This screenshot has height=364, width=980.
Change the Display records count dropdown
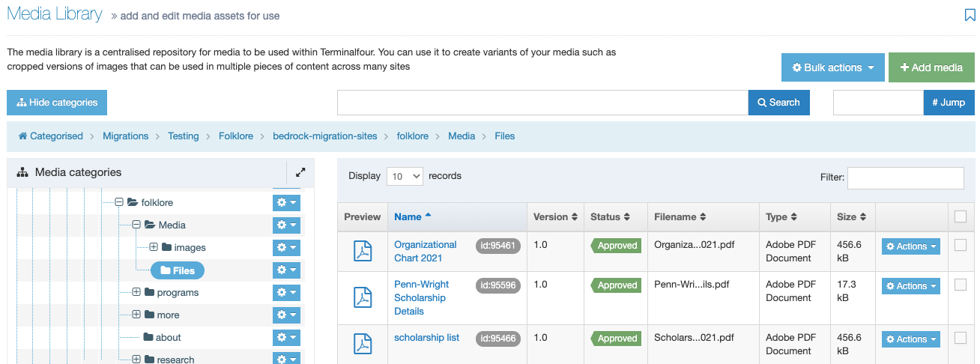coord(405,176)
